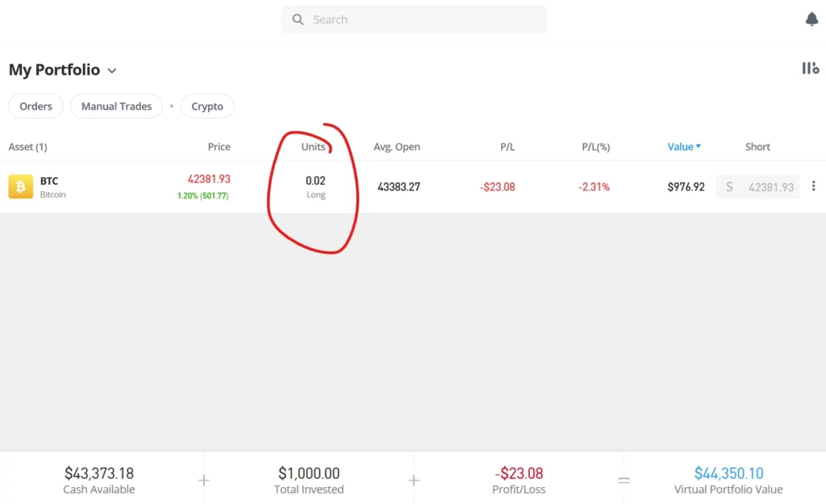
Task: Click the Profit/Loss figure -$23.08 in footer
Action: point(518,473)
